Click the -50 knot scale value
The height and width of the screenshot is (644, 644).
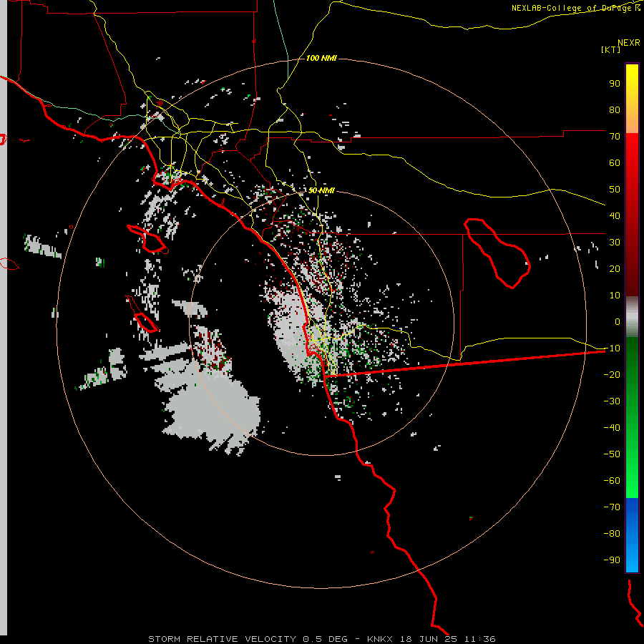point(612,454)
